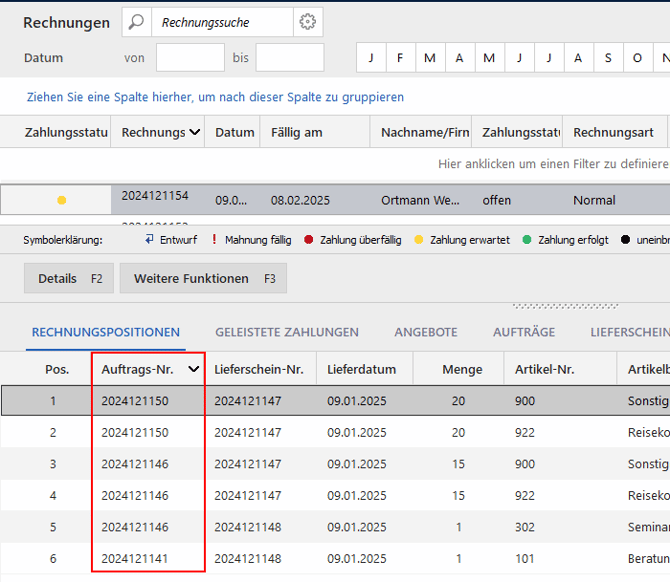
Task: Click the magnifier search icon
Action: pyautogui.click(x=136, y=22)
